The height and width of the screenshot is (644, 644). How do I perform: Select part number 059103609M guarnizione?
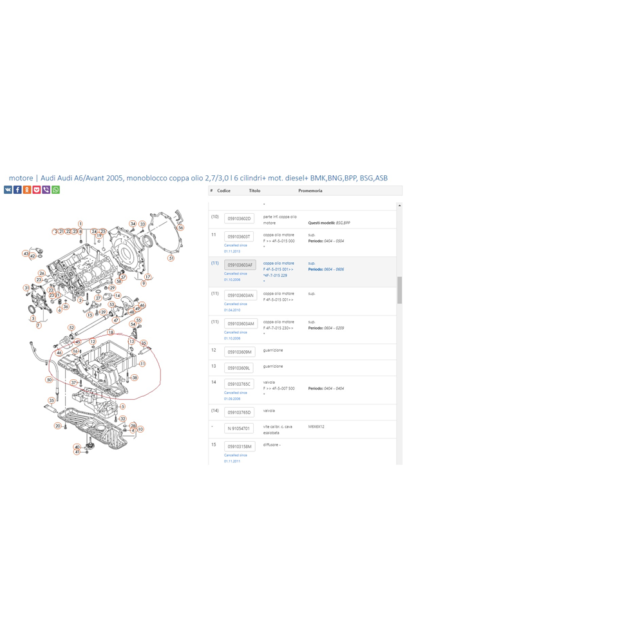click(240, 352)
